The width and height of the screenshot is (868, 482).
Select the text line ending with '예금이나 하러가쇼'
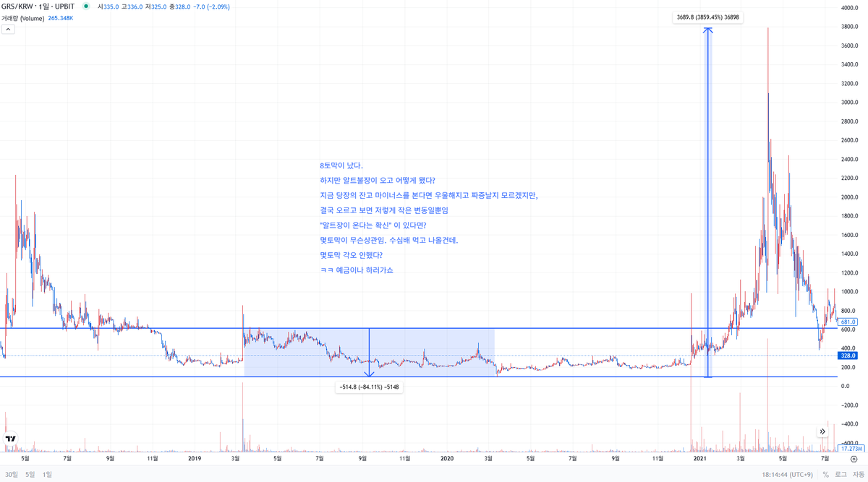coord(357,270)
